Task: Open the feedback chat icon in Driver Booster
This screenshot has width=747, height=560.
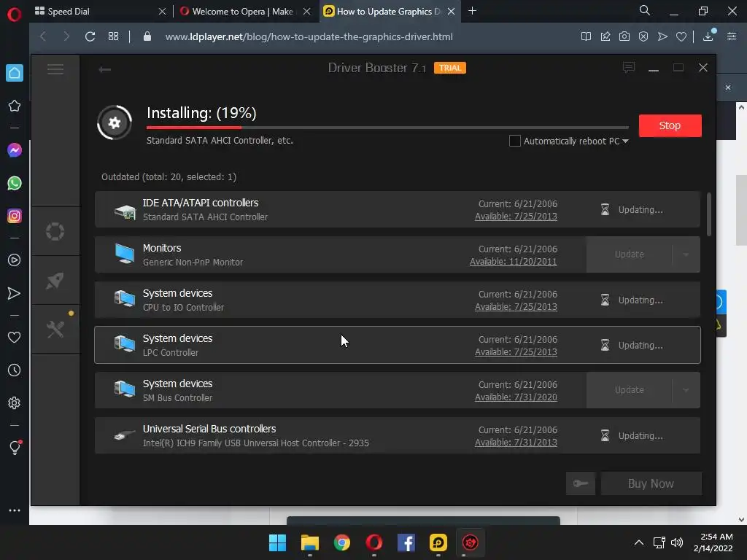Action: pyautogui.click(x=629, y=68)
